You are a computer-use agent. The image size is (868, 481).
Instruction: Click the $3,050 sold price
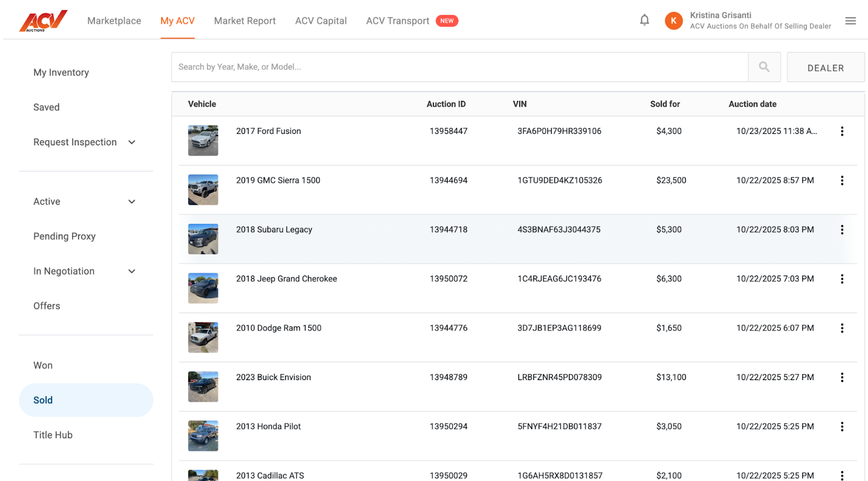(669, 427)
